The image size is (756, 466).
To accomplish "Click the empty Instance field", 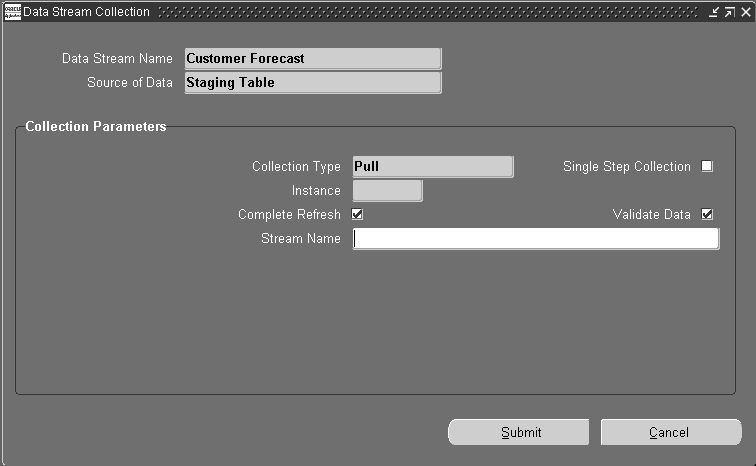I will (388, 191).
